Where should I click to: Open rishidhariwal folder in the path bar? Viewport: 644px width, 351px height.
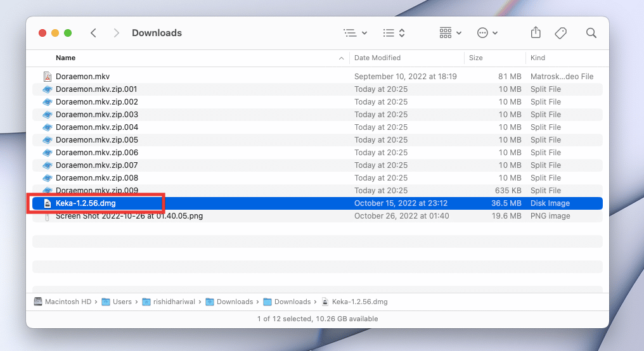click(x=174, y=302)
